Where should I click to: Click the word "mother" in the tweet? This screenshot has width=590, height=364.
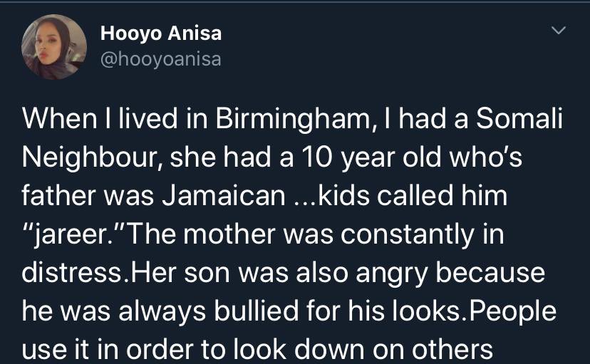pyautogui.click(x=249, y=234)
